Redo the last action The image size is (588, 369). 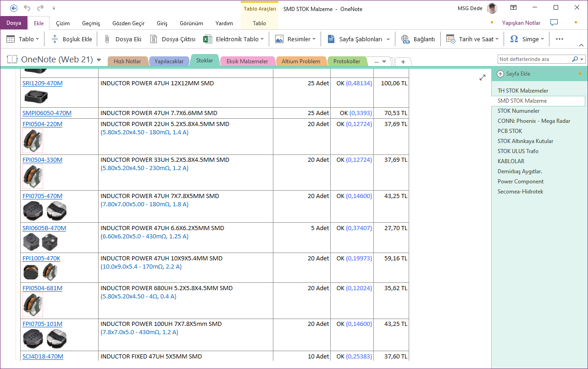[40, 8]
